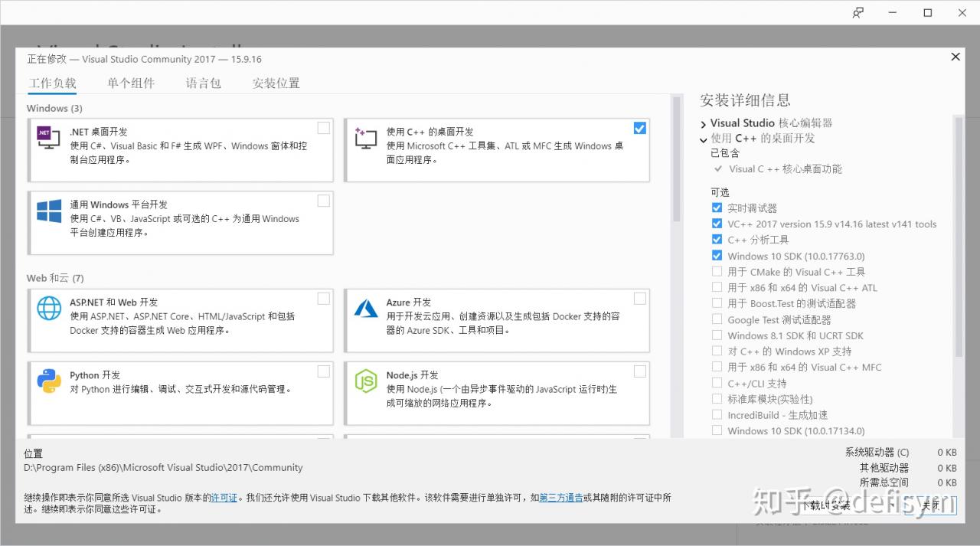The width and height of the screenshot is (980, 546).
Task: Click the .NET desktop development workload icon
Action: [x=49, y=136]
